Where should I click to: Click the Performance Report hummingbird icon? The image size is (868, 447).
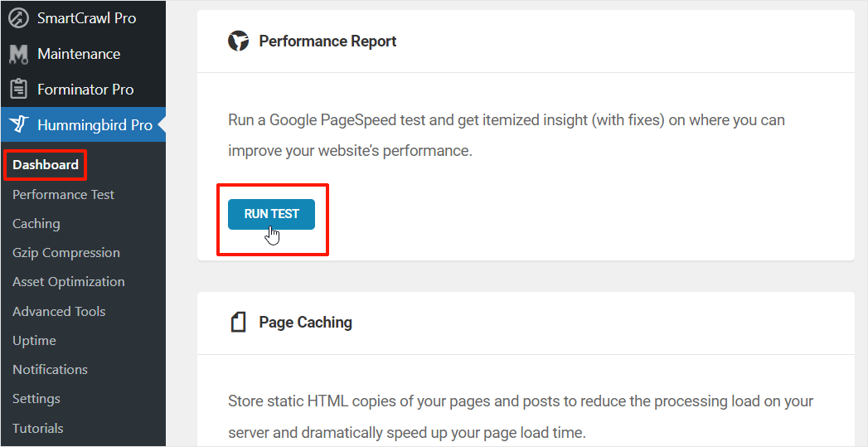click(x=239, y=41)
